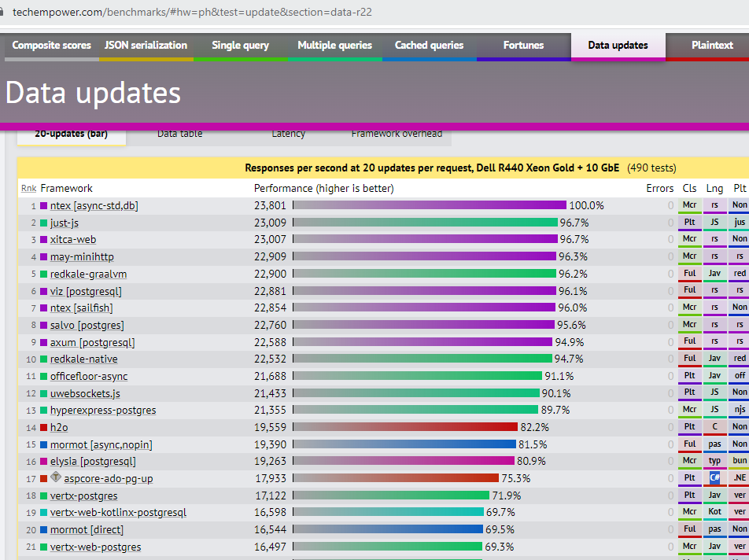Viewport: 749px width, 560px height.
Task: Click the blue color square beside mormot [direct]
Action: point(43,529)
